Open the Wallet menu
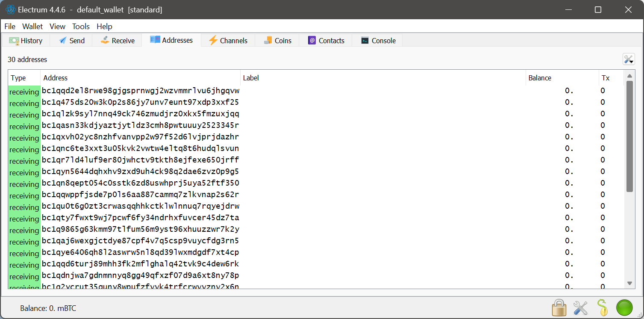The width and height of the screenshot is (644, 319). [x=32, y=27]
